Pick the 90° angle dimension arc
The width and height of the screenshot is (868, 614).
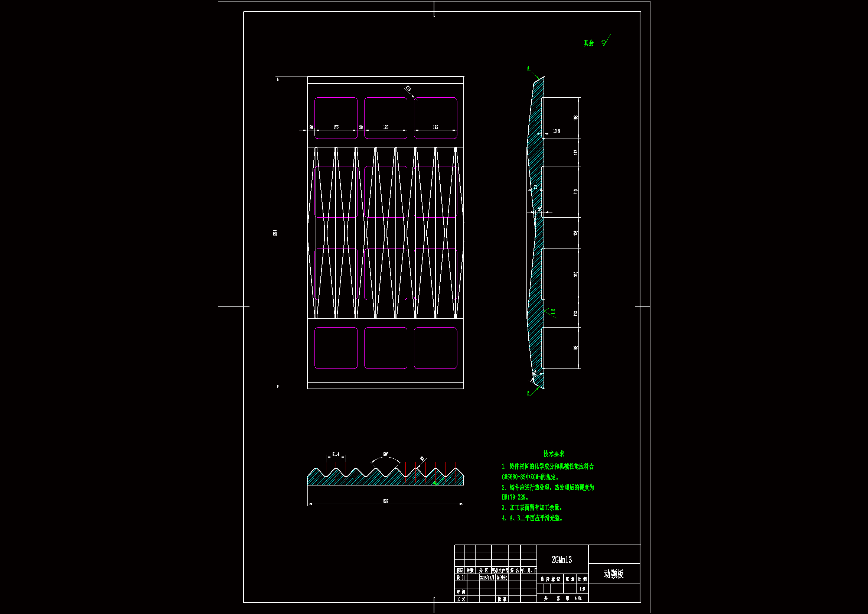pos(386,458)
